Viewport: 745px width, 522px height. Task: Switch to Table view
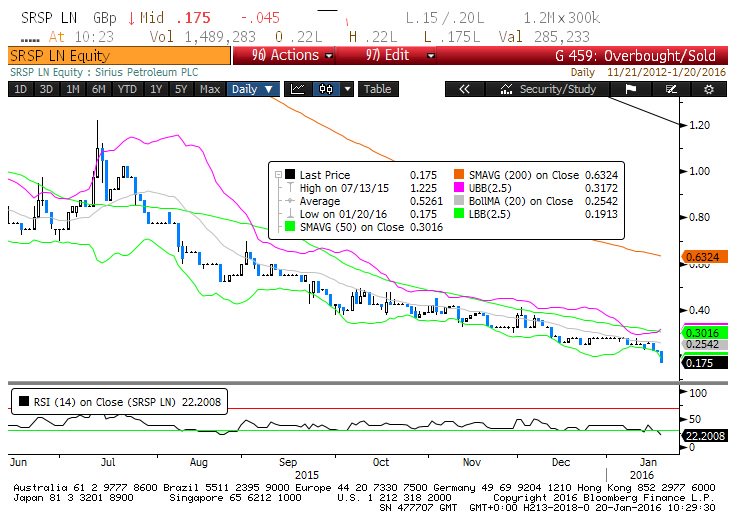click(378, 89)
